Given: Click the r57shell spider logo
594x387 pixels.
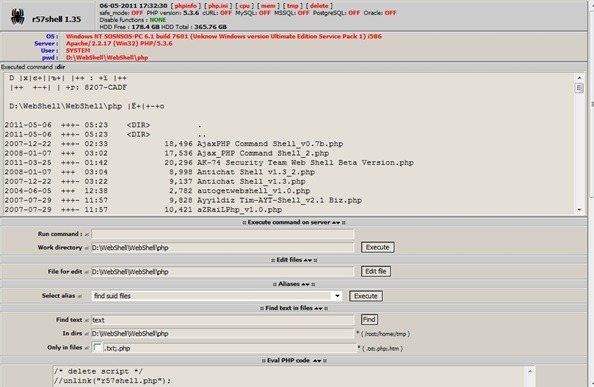Looking at the screenshot, I should tap(17, 17).
